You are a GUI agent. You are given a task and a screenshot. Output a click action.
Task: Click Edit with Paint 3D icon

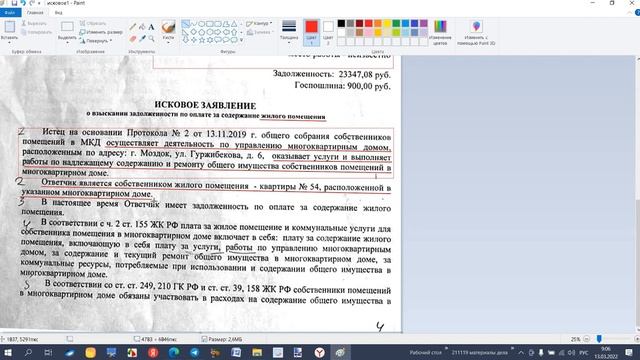click(x=476, y=27)
